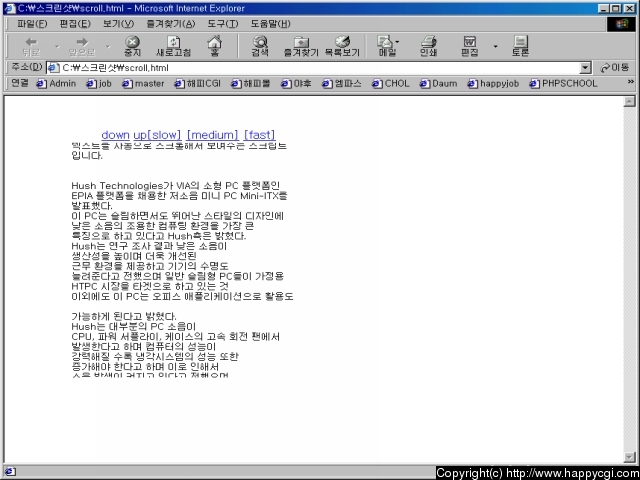Open the Daum links bar shortcut

click(x=438, y=83)
